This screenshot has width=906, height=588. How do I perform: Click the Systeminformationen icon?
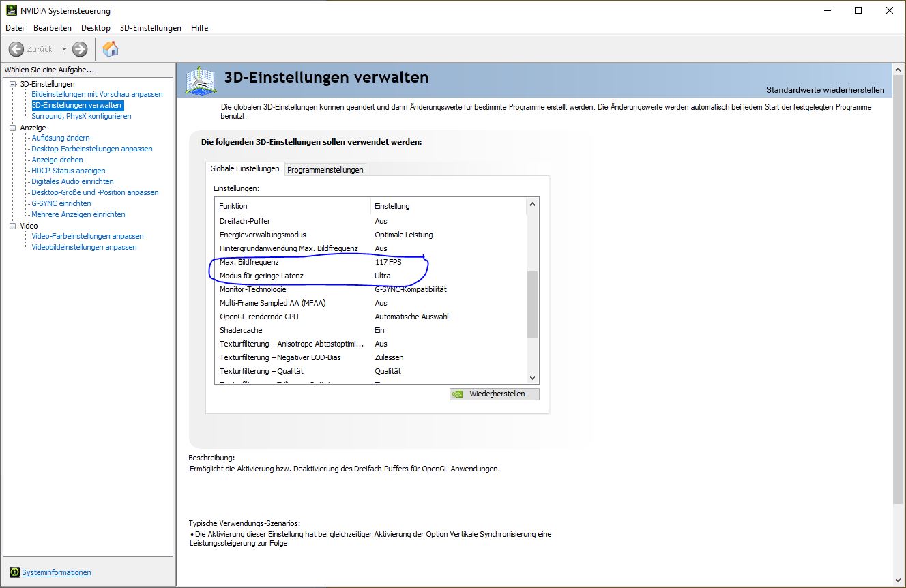14,572
